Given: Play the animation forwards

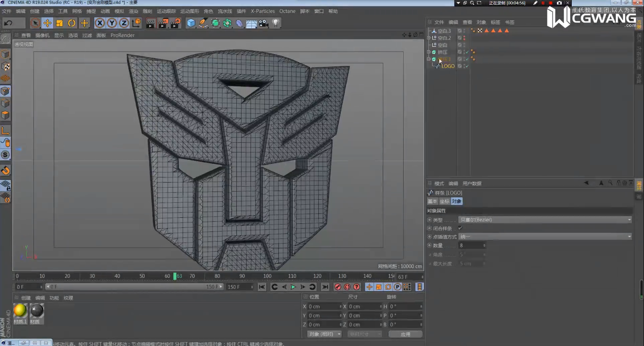Looking at the screenshot, I should (293, 287).
